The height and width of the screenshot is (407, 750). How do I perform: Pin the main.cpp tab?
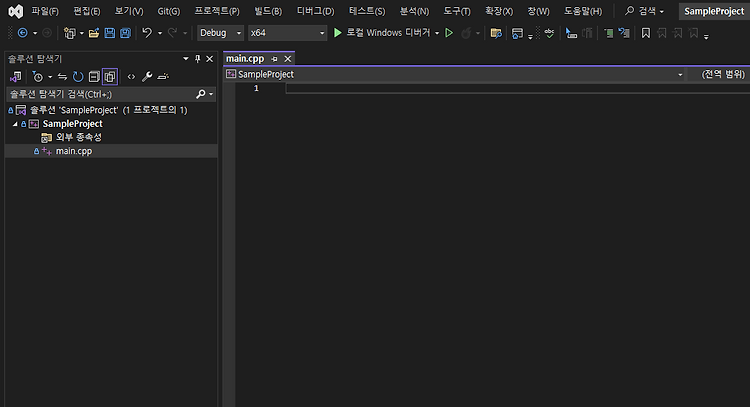[275, 59]
